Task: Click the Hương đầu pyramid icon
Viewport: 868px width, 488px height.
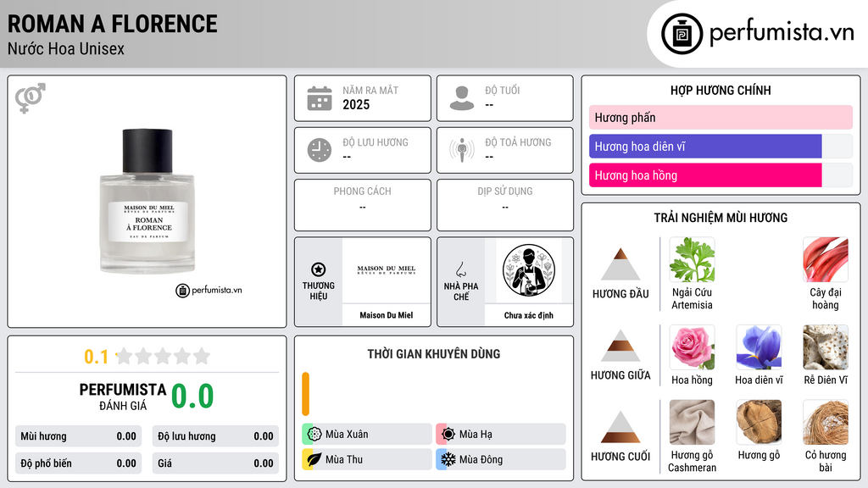Action: coord(620,264)
